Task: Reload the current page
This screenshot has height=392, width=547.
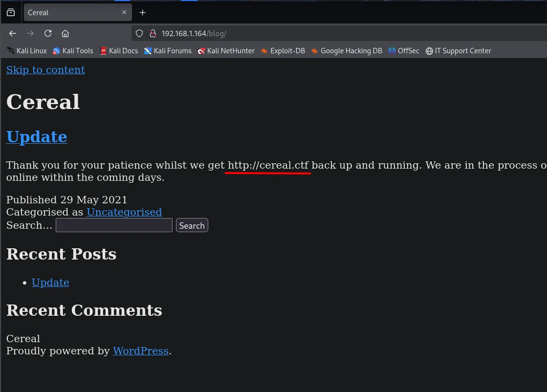Action: (48, 33)
